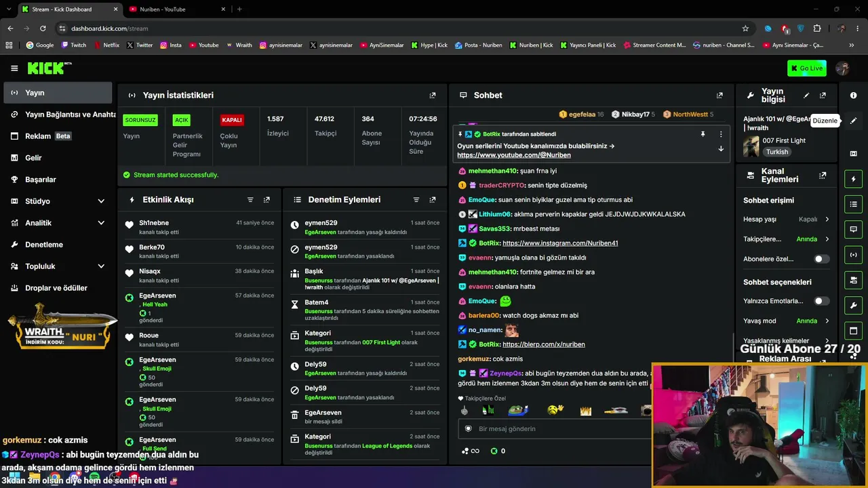Open the Google Apps grid shortcut
Viewport: 868px width, 488px height.
9,45
